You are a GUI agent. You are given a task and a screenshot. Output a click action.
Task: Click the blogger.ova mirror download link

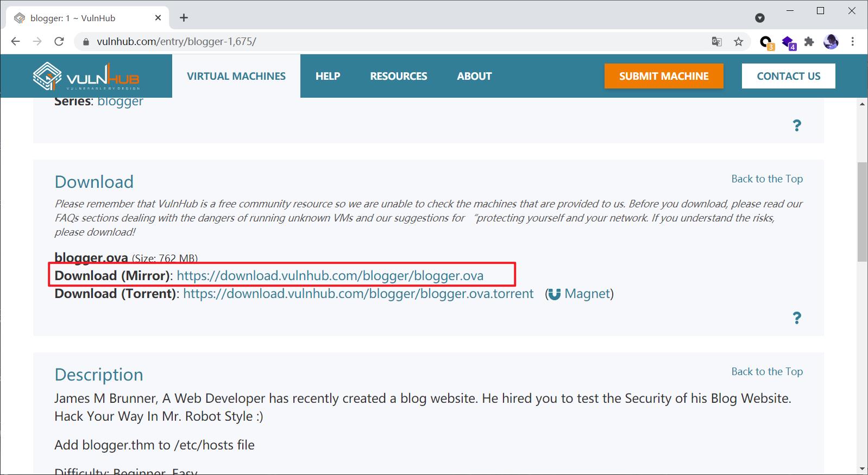click(x=330, y=276)
